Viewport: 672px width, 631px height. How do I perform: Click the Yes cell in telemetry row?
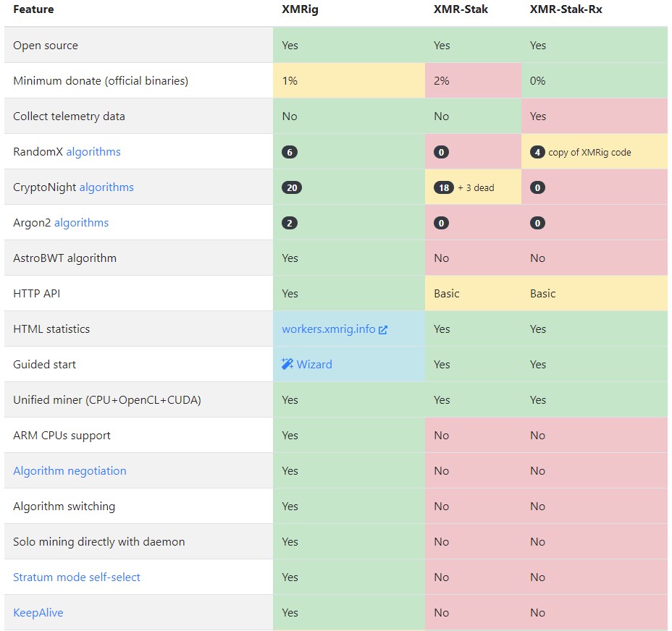[x=595, y=116]
